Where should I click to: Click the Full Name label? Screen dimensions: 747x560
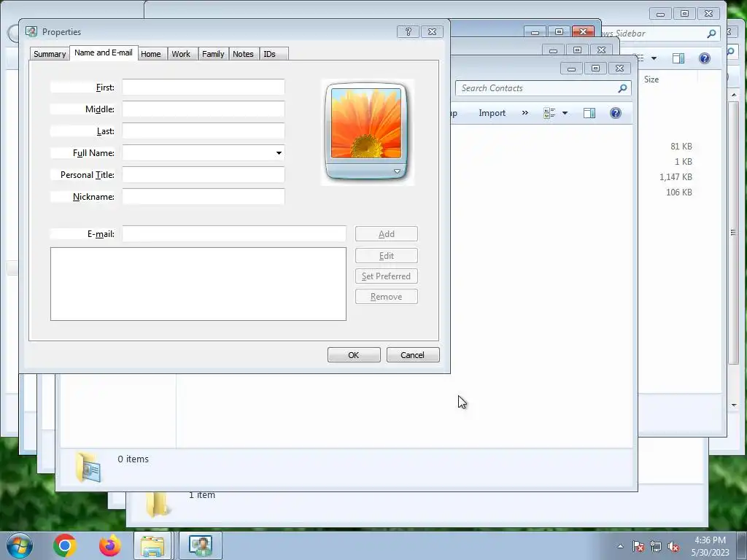(93, 153)
